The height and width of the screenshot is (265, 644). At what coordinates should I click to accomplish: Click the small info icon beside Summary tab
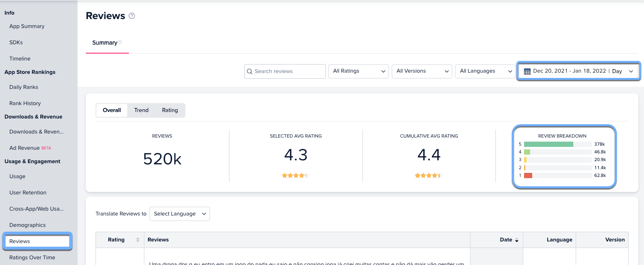click(x=120, y=42)
